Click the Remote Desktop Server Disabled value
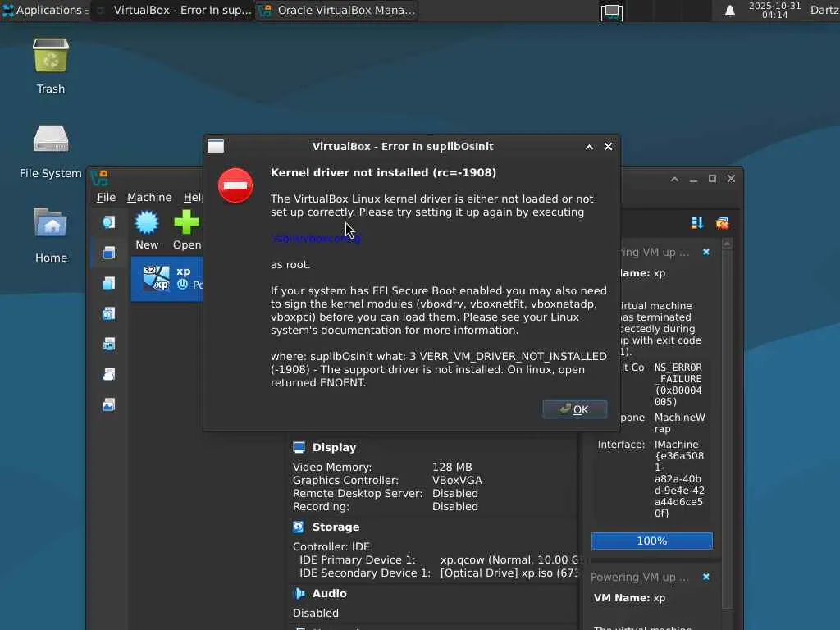The width and height of the screenshot is (840, 630). click(454, 493)
